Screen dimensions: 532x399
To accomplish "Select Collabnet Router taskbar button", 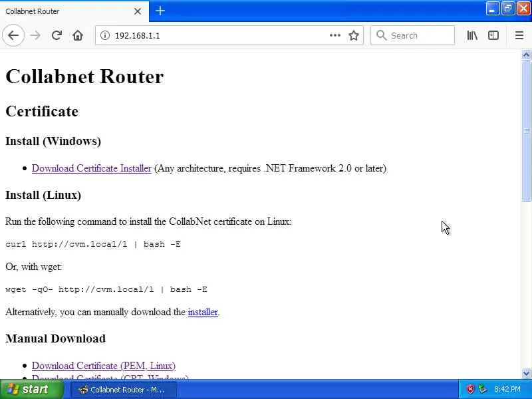I will coord(124,390).
